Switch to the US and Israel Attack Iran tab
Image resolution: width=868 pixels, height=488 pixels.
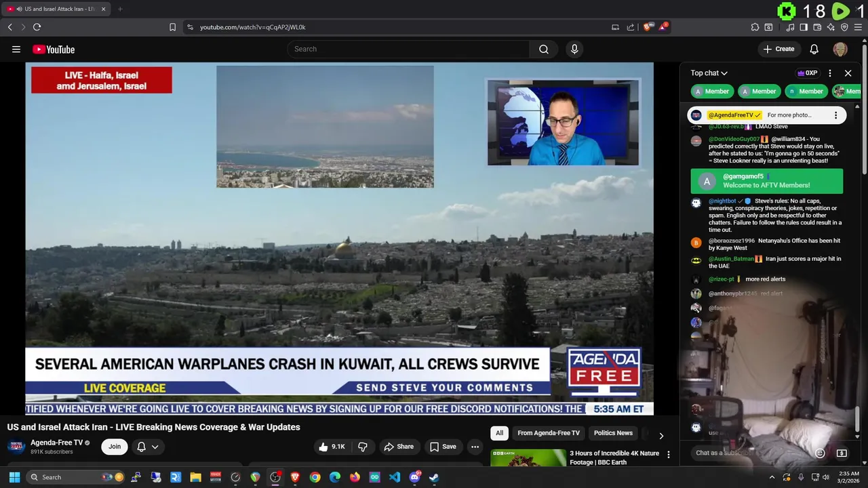pyautogui.click(x=56, y=9)
